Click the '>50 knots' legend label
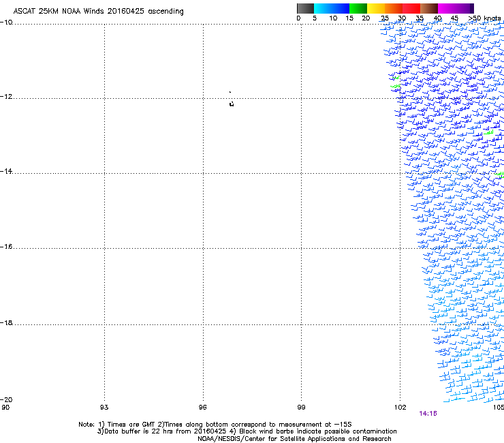Screen dimensions: 504x443 (x=484, y=18)
